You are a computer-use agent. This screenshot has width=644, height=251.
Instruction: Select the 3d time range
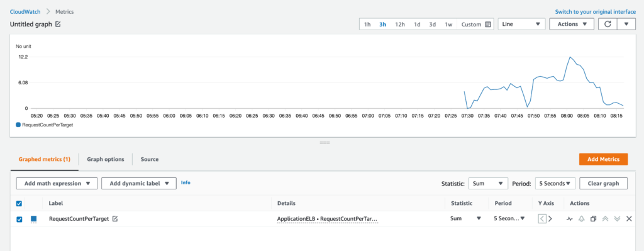433,25
